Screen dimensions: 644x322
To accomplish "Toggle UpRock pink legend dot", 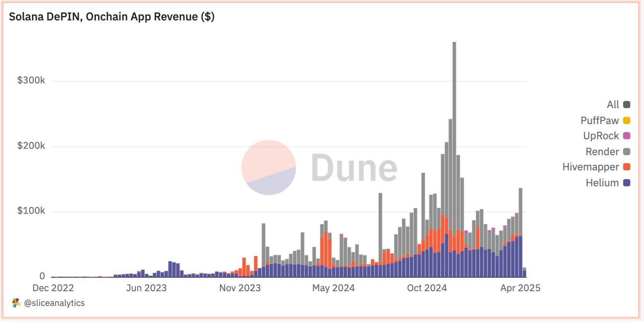I will pos(627,136).
